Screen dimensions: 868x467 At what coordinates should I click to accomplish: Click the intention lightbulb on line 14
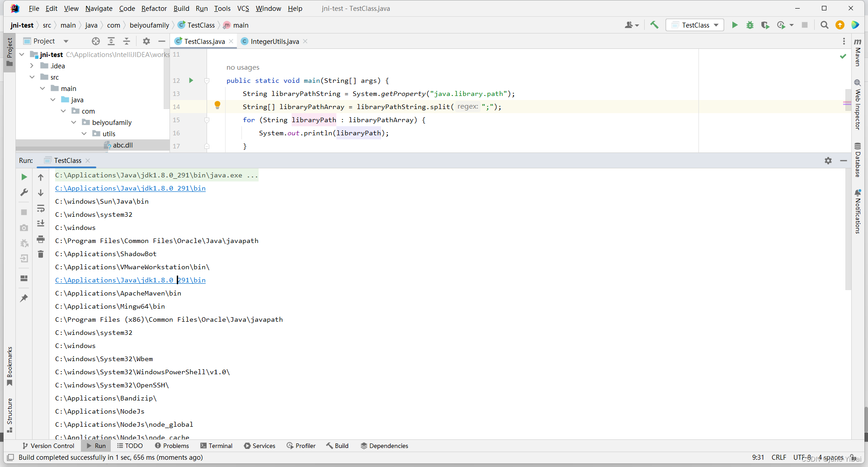pos(217,105)
